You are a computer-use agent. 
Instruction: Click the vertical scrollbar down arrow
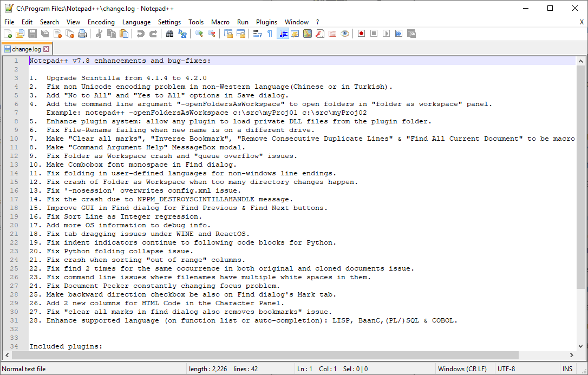[580, 346]
